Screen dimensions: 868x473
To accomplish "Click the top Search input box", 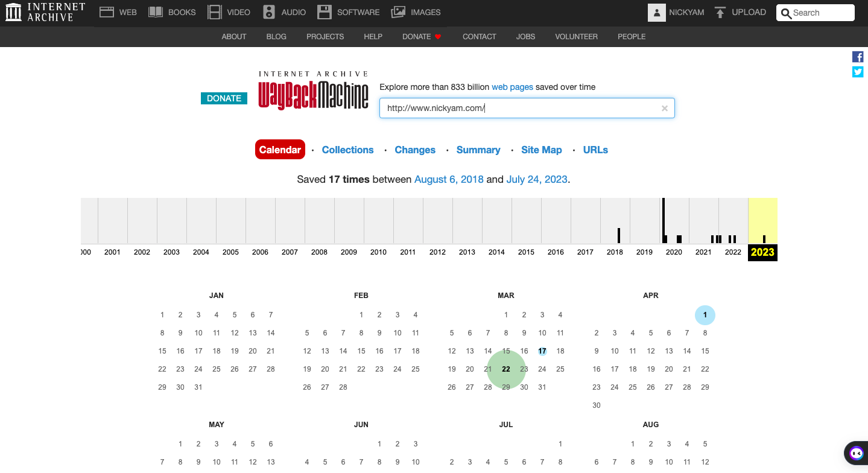I will click(x=816, y=13).
